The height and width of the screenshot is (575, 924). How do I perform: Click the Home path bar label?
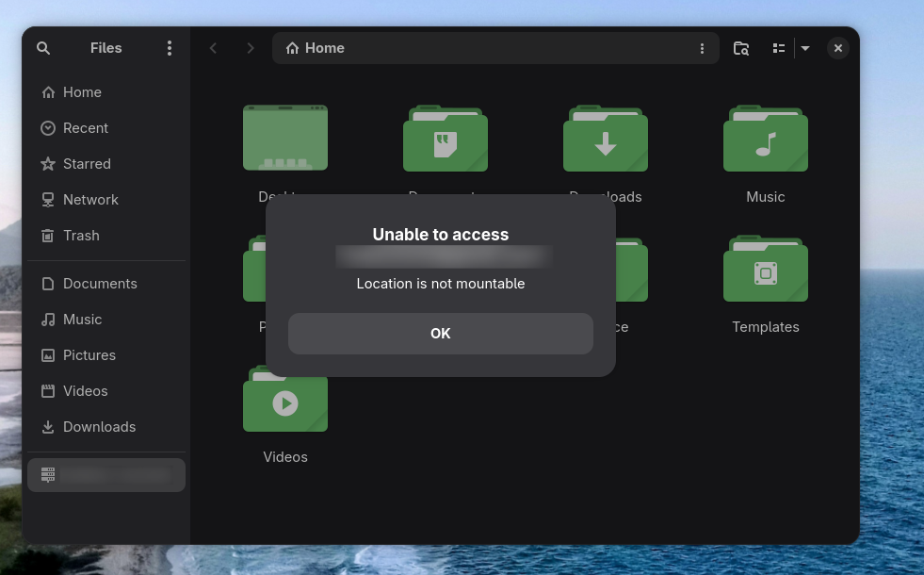click(325, 48)
